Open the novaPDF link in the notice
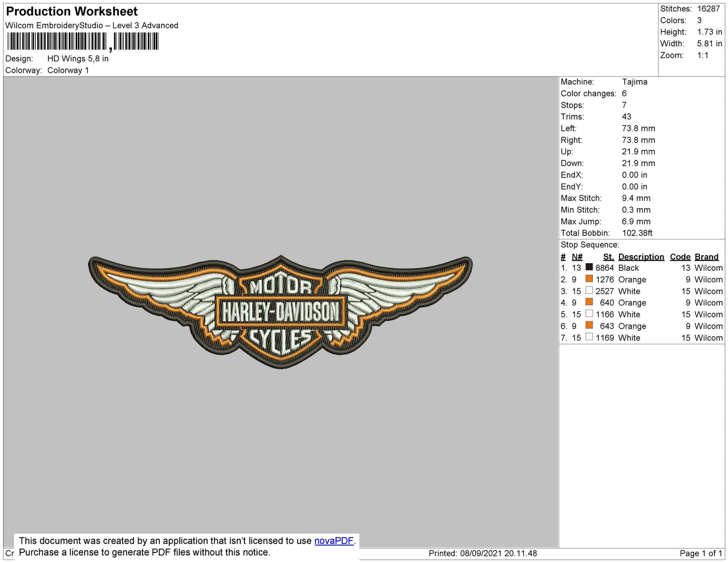This screenshot has width=728, height=563. (334, 541)
